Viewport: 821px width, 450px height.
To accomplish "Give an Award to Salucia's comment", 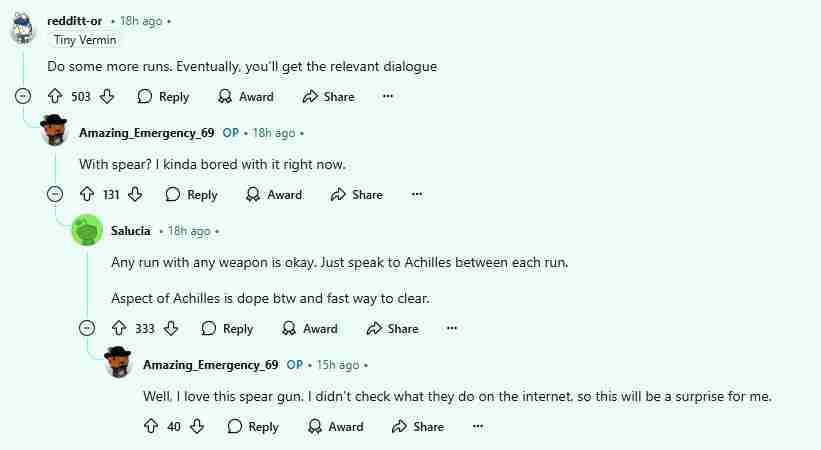I will tap(310, 328).
